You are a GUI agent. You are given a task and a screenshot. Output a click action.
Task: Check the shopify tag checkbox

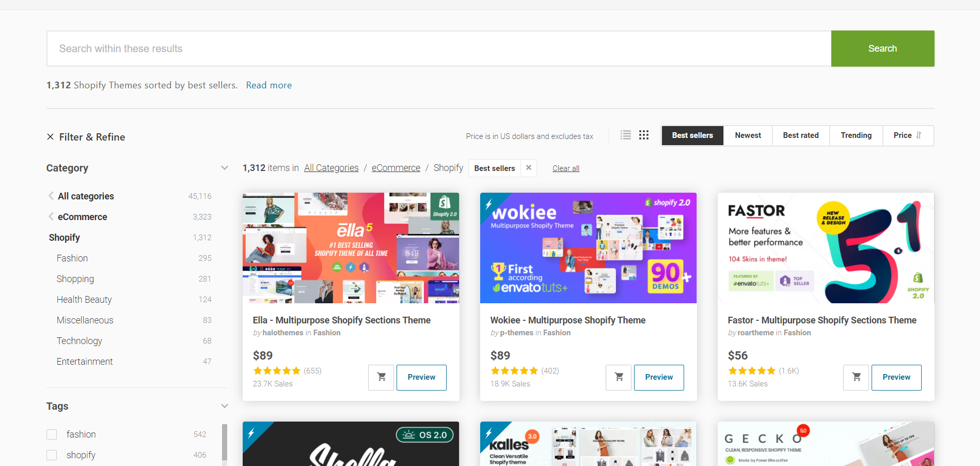[52, 455]
